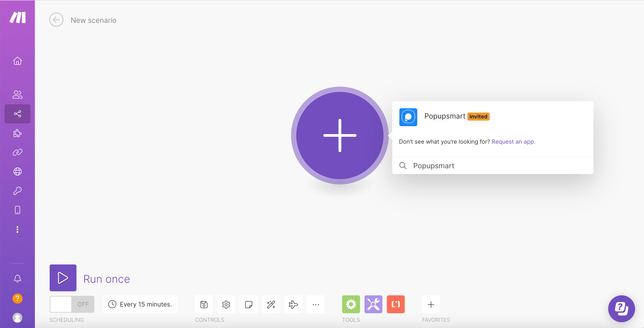644x328 pixels.
Task: Add an app to Favorites with the plus tile
Action: coord(431,304)
